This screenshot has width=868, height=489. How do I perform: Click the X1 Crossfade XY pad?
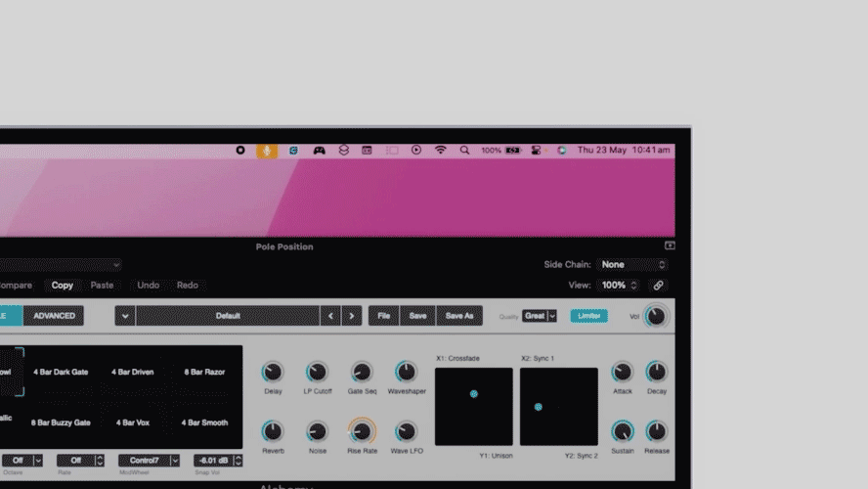coord(474,406)
